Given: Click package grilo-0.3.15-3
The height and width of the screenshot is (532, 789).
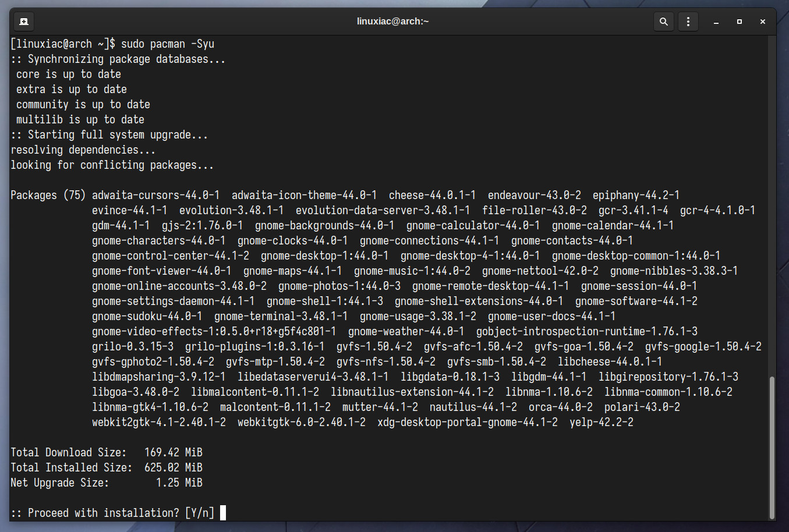Looking at the screenshot, I should (133, 347).
